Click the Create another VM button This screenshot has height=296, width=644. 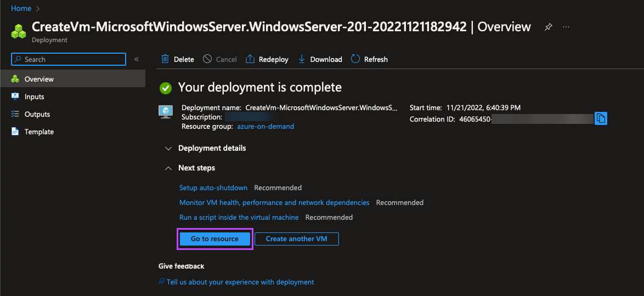pos(296,239)
